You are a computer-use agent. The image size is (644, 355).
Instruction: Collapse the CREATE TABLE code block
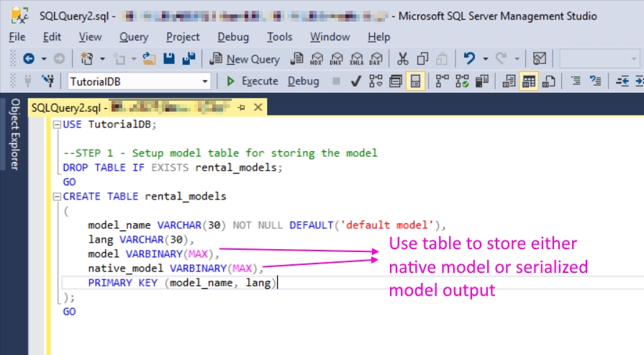click(x=57, y=197)
